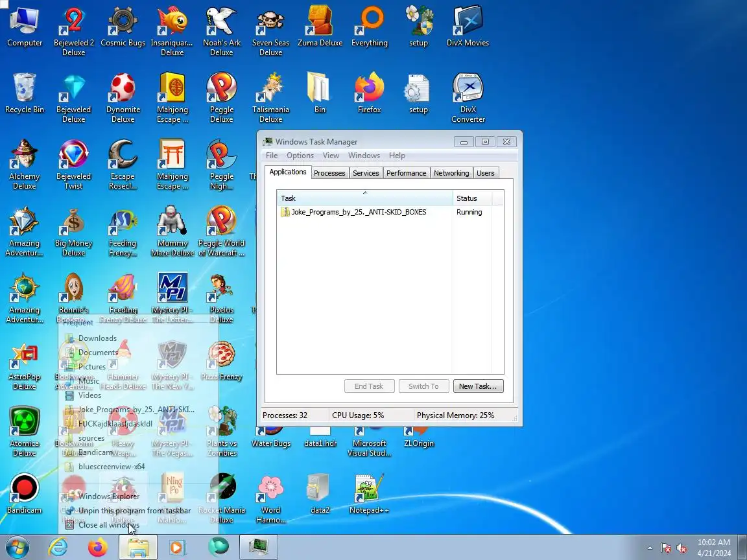Image resolution: width=747 pixels, height=560 pixels.
Task: Select the Seven Seas Deluxe icon
Action: pos(270,31)
